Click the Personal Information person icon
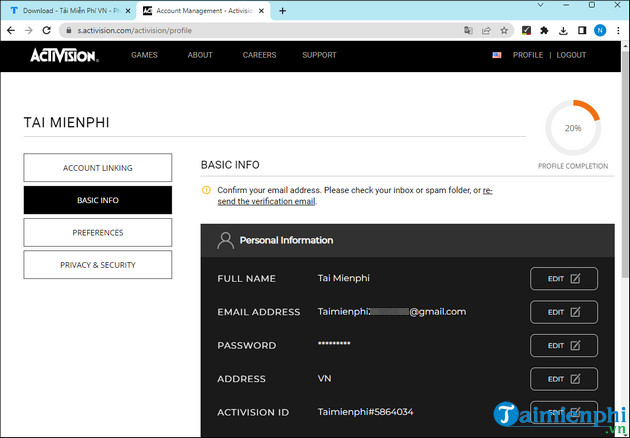 (x=225, y=241)
